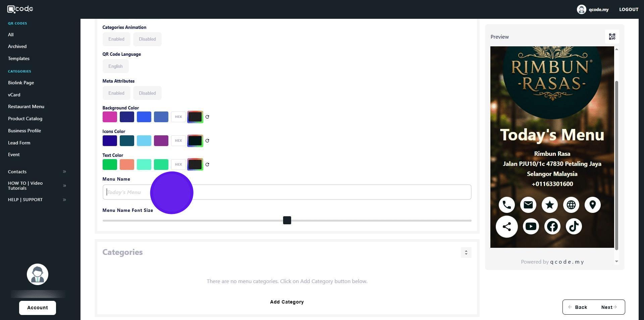Click the LOGOUT link
Screen dimensions: 644x320
629,9
